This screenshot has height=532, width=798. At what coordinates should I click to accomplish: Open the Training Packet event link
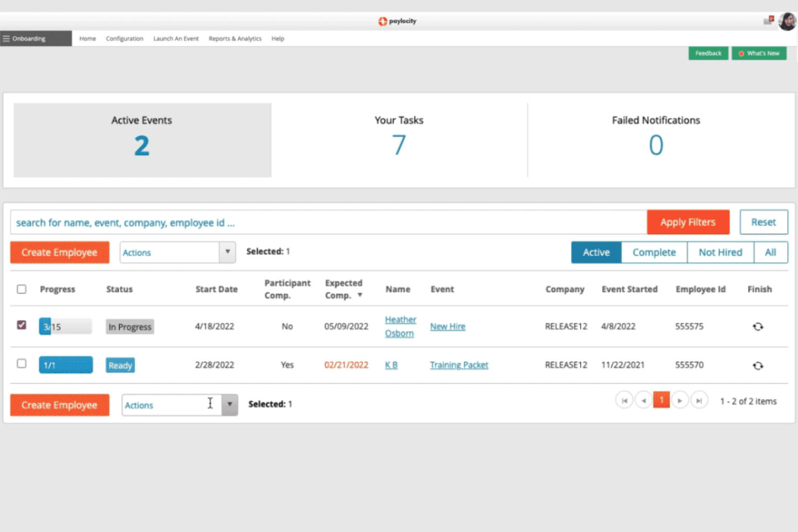[459, 365]
